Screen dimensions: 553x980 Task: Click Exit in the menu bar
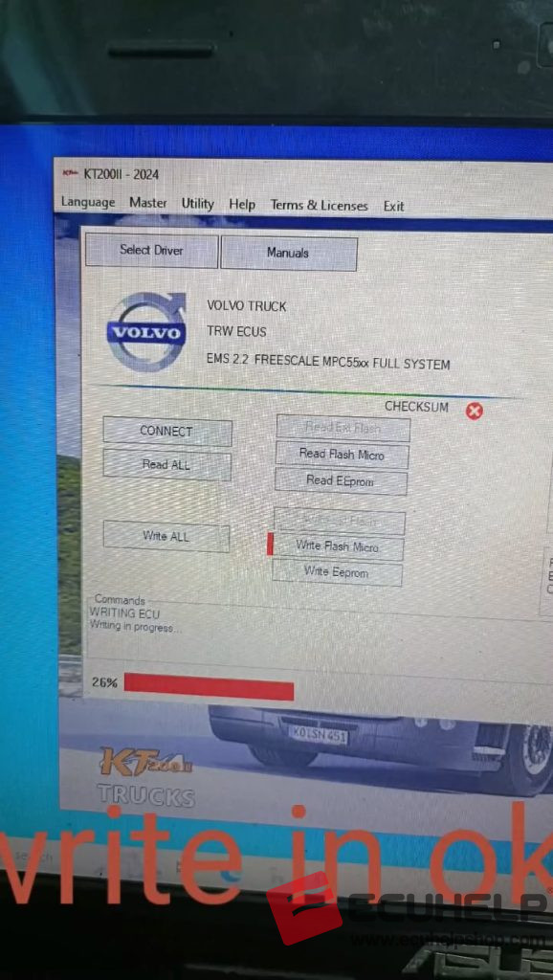click(x=393, y=206)
